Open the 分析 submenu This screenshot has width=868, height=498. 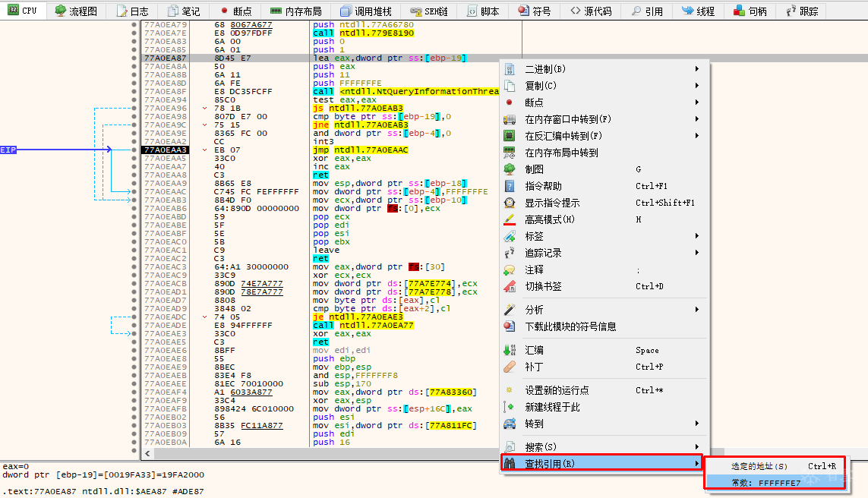[x=604, y=310]
